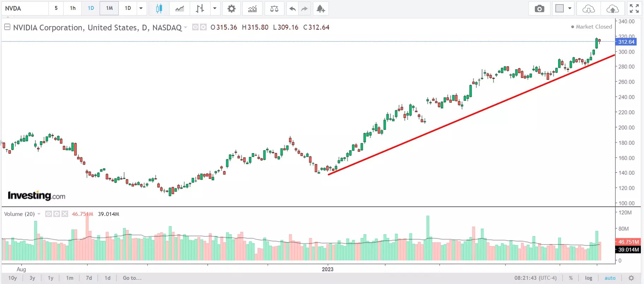Open the layout selector dropdown
644x284 pixels.
click(569, 8)
